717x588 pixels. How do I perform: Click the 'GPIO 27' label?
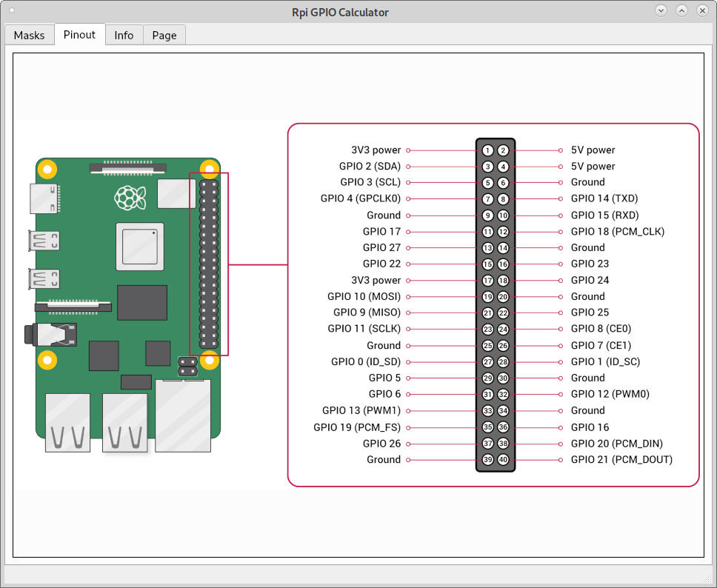click(x=381, y=248)
